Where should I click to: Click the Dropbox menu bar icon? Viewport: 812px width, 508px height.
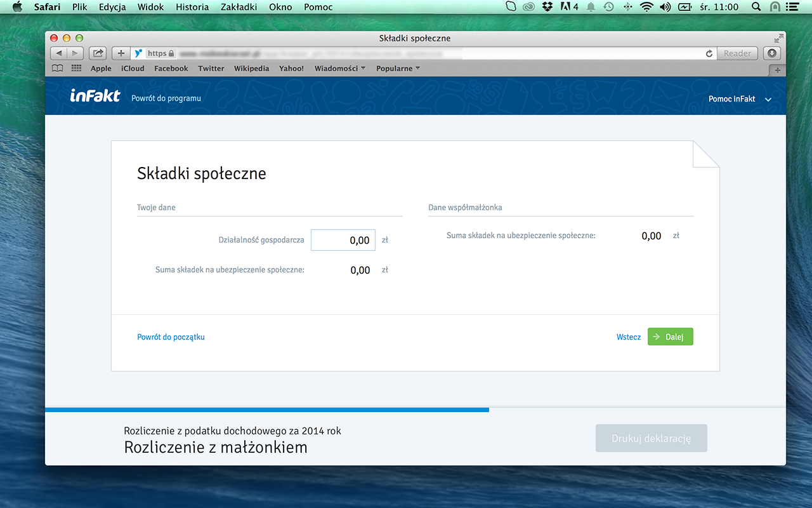[547, 7]
